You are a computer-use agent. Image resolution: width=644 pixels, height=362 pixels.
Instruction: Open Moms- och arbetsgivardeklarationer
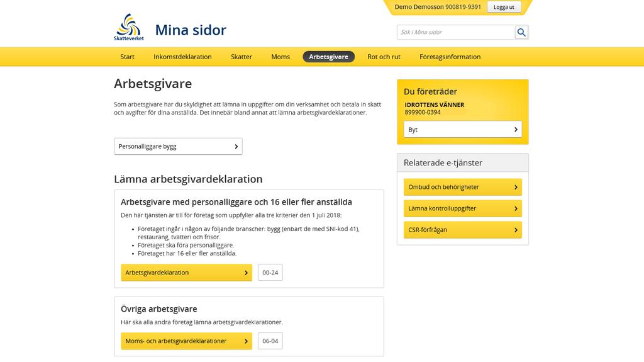point(186,341)
